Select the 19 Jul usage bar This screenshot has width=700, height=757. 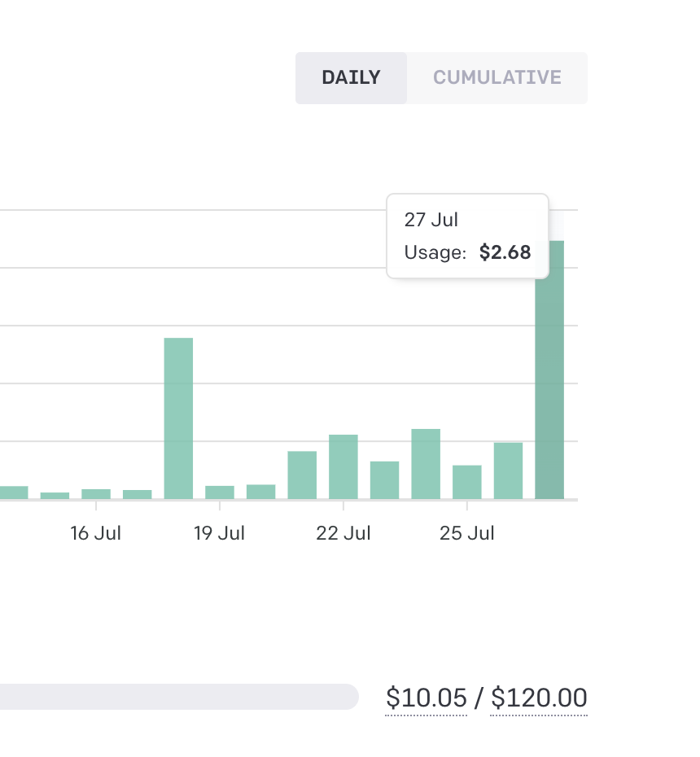pyautogui.click(x=220, y=492)
